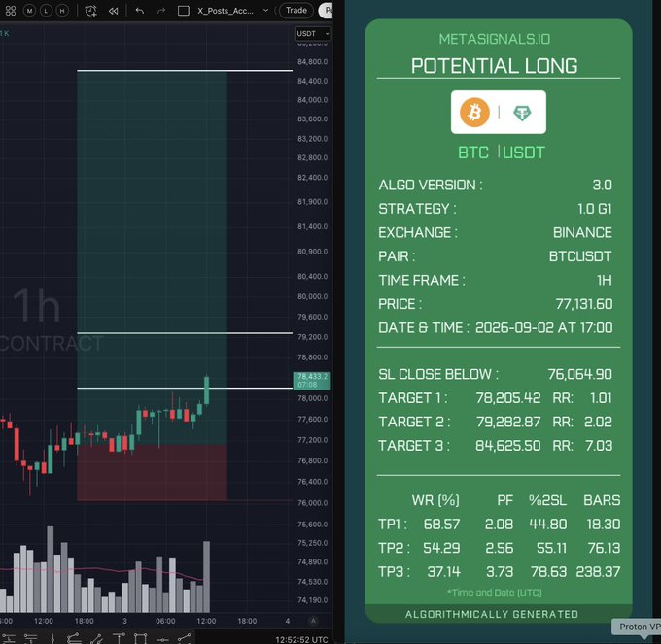Click the strategy value 1.0 G1

[x=594, y=209]
